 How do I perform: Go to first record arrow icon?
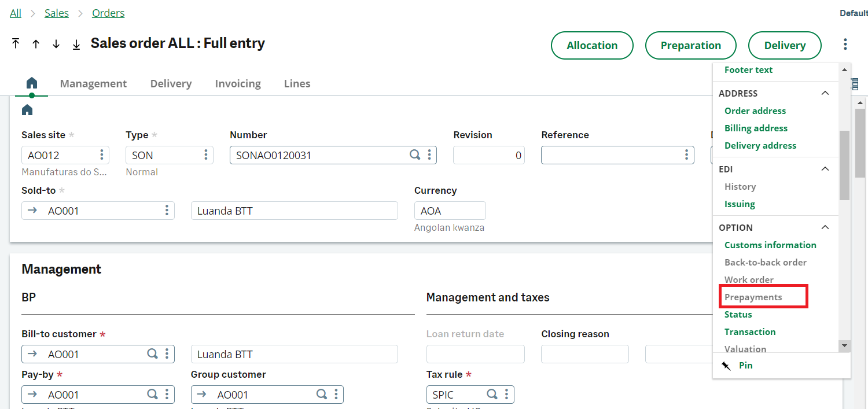[16, 44]
